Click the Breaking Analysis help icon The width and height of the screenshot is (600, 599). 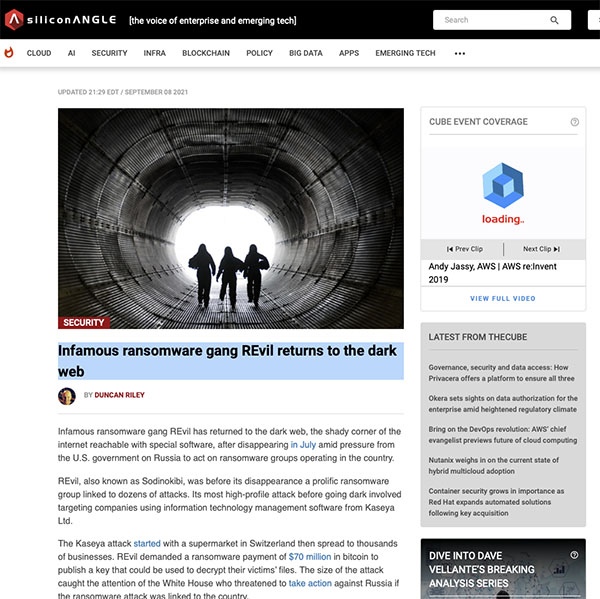574,555
